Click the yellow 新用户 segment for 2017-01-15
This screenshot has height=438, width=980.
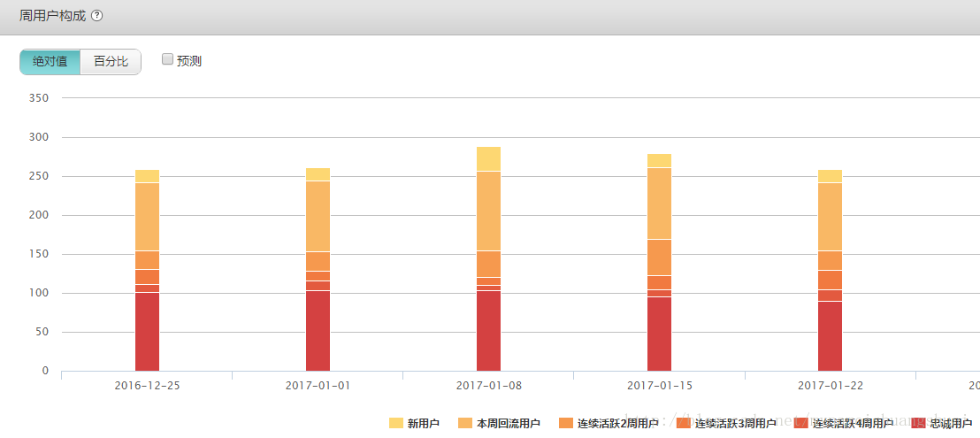point(659,160)
